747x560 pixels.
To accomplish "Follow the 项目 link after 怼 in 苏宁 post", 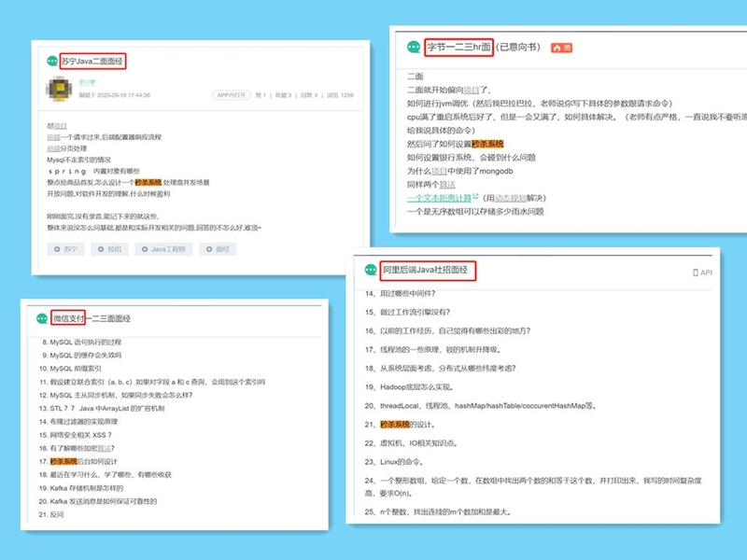I will point(60,126).
